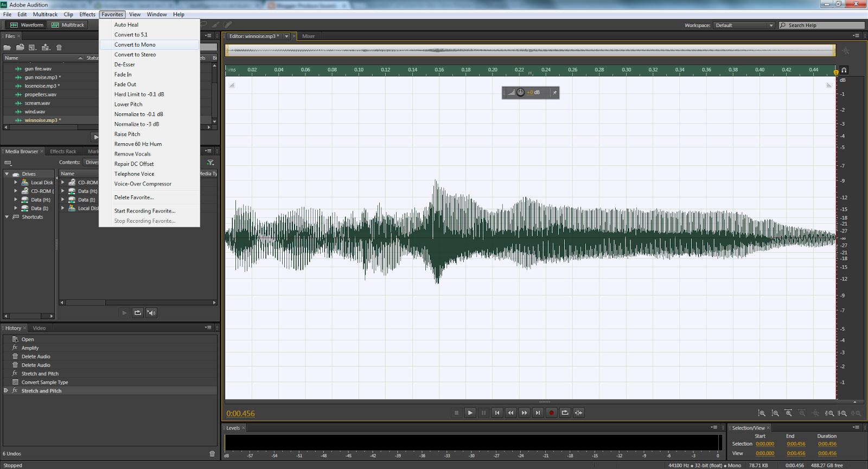Switch to the Video tab

(39, 328)
